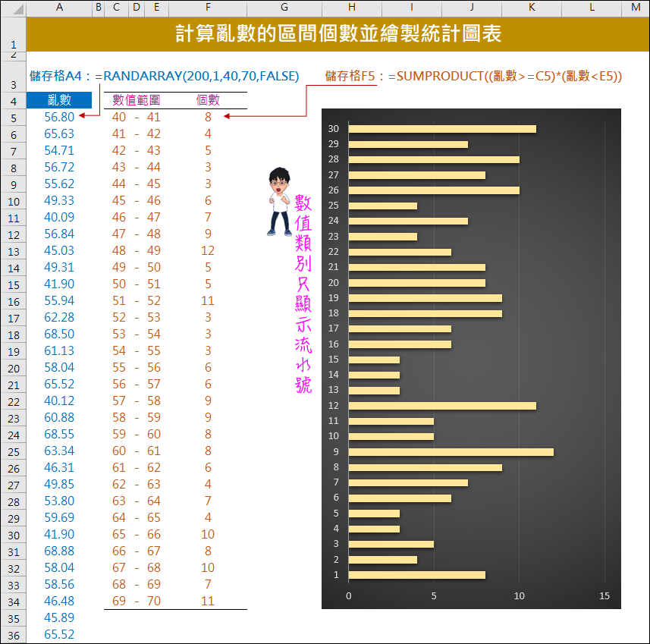
Task: Select cell containing 53.80
Action: tap(59, 501)
